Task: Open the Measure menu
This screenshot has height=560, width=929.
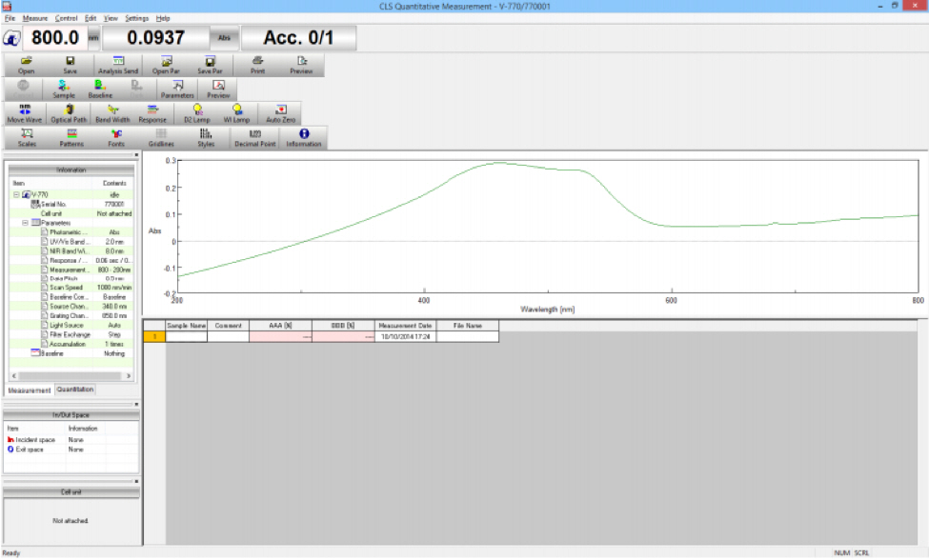Action: [35, 18]
